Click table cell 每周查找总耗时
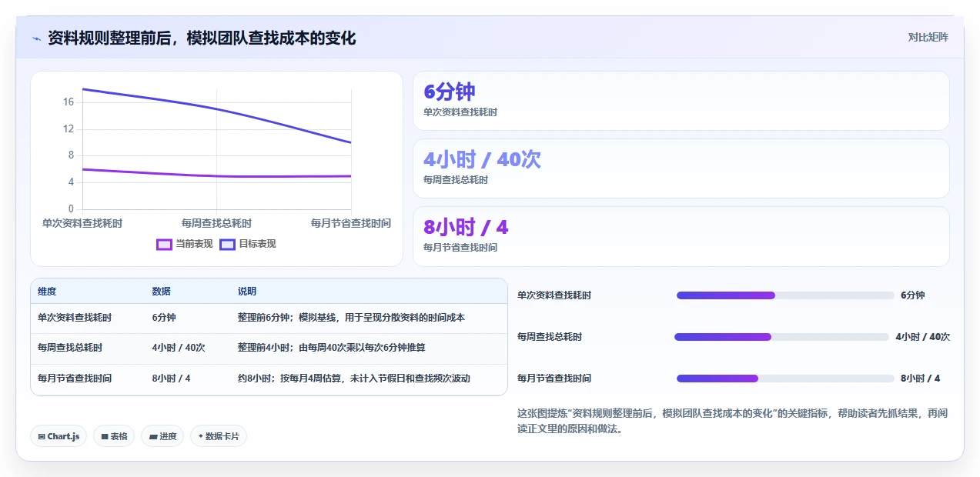 click(x=70, y=348)
